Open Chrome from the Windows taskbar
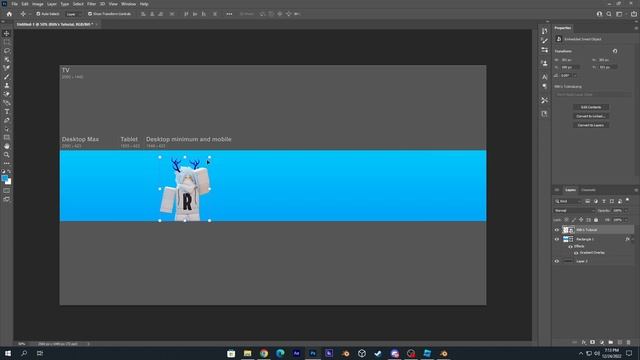Image resolution: width=640 pixels, height=360 pixels. pyautogui.click(x=264, y=353)
